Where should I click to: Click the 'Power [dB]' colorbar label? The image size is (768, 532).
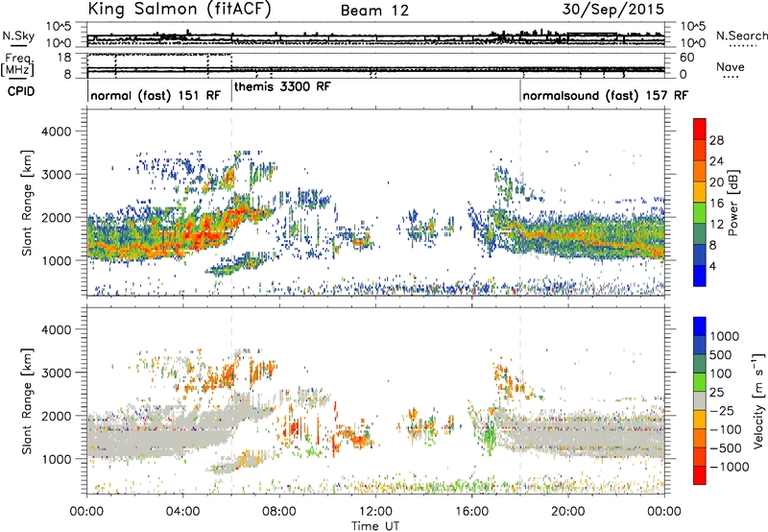[733, 203]
